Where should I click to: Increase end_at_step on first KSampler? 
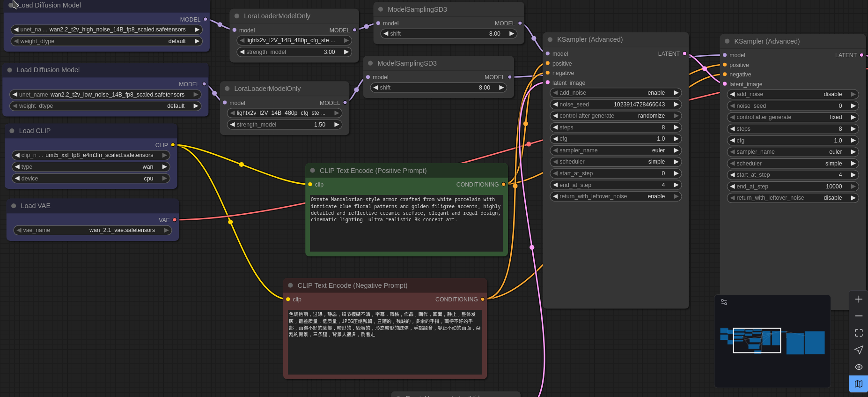point(676,185)
